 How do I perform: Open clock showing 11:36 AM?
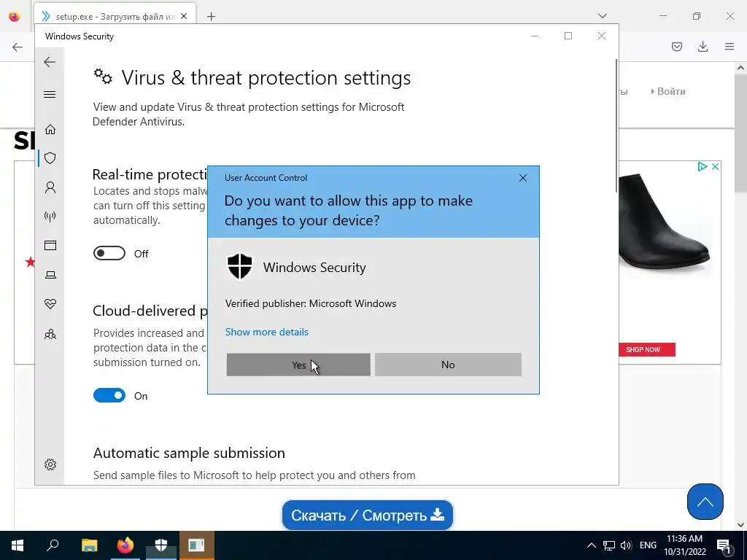point(684,545)
